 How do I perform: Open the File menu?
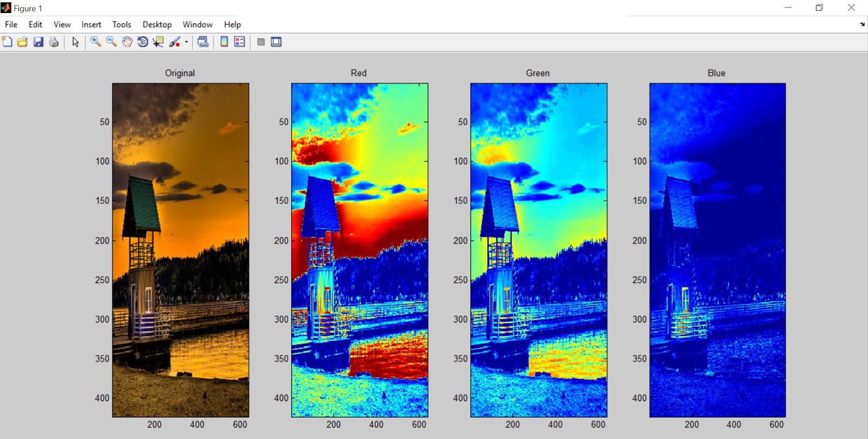pos(11,24)
